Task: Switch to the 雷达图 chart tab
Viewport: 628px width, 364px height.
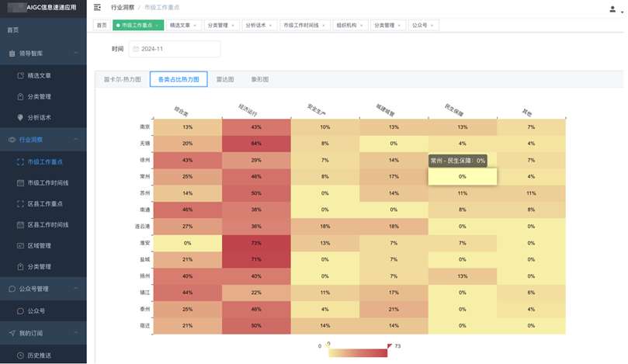Action: [226, 79]
